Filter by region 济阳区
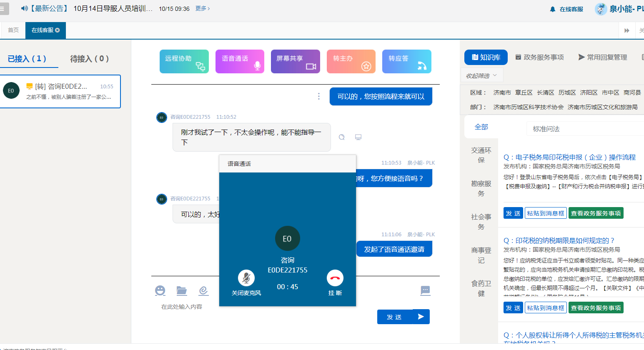The height and width of the screenshot is (350, 644). click(x=589, y=92)
